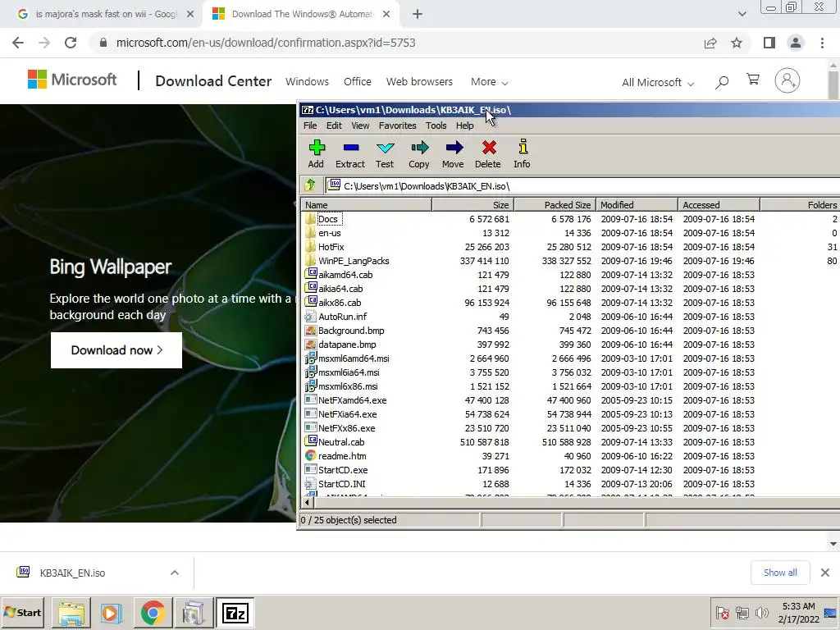
Task: Click the Start button
Action: [23, 612]
